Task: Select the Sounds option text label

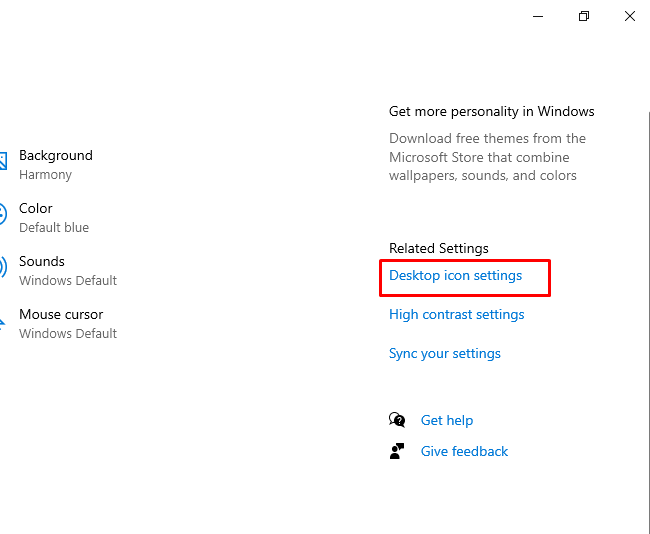Action: click(x=42, y=262)
